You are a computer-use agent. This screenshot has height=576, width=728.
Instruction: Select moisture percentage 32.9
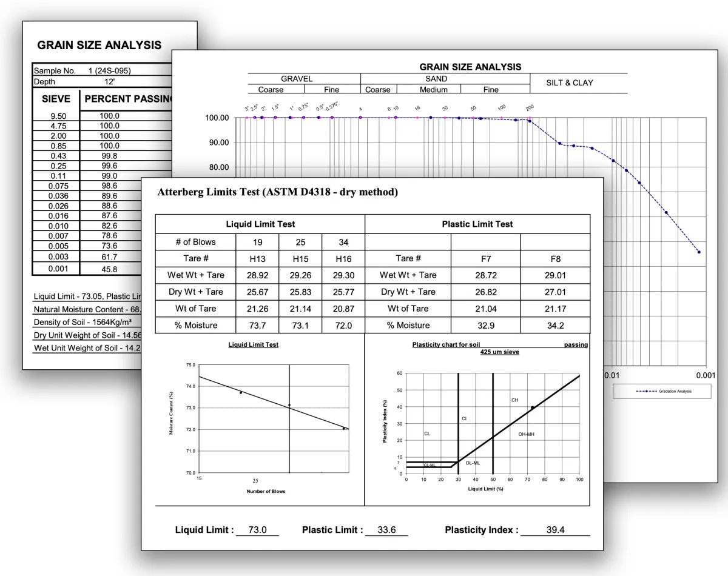pyautogui.click(x=485, y=326)
